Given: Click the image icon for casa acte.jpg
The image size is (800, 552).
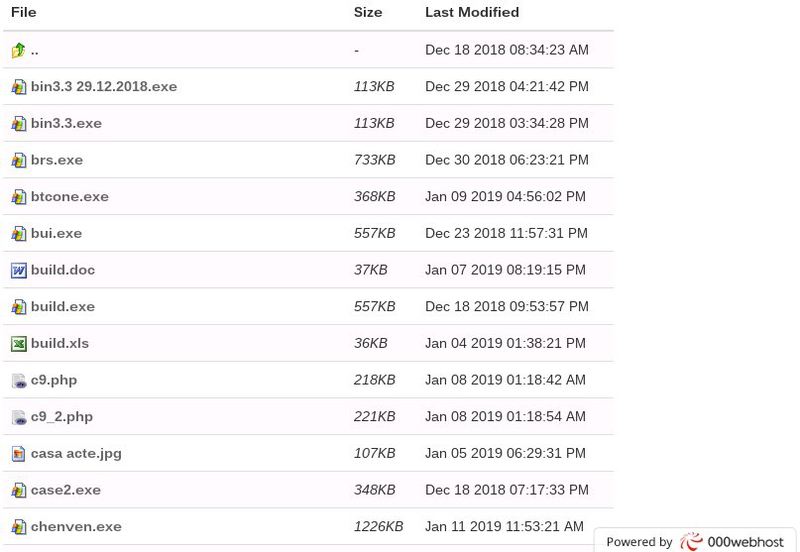Looking at the screenshot, I should [x=18, y=454].
